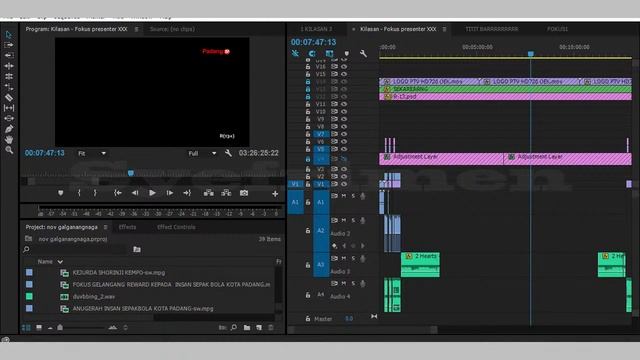
Task: Mark Out point in Program monitor
Action: coord(95,193)
